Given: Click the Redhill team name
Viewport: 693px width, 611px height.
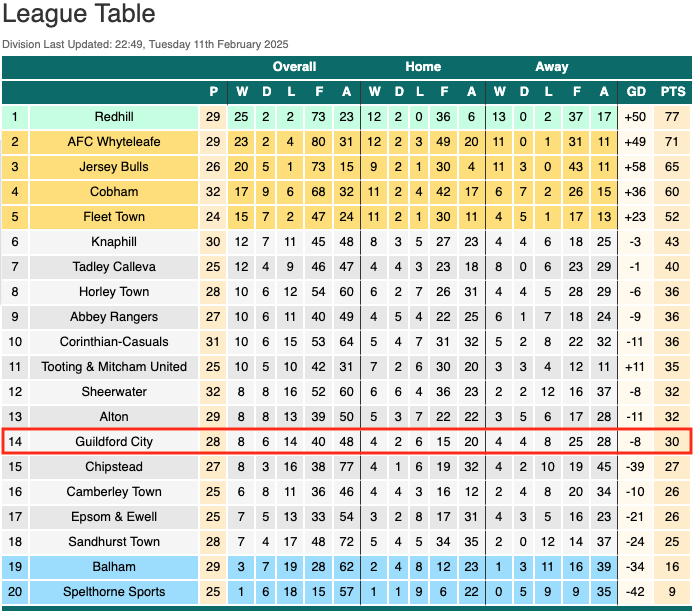Looking at the screenshot, I should click(114, 117).
